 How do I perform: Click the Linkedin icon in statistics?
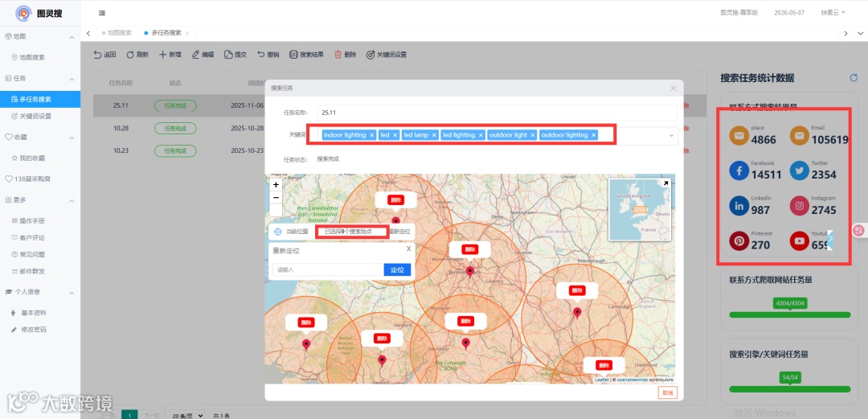(739, 206)
